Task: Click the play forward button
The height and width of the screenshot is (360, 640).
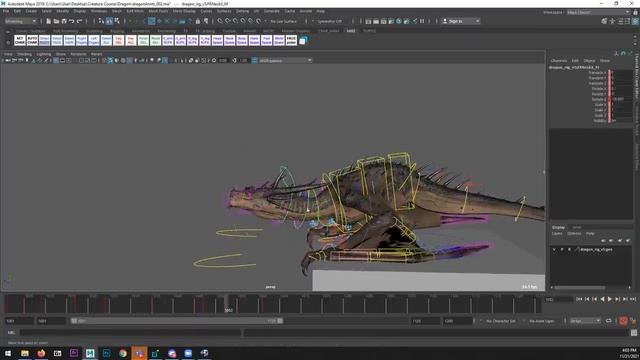Action: click(610, 299)
